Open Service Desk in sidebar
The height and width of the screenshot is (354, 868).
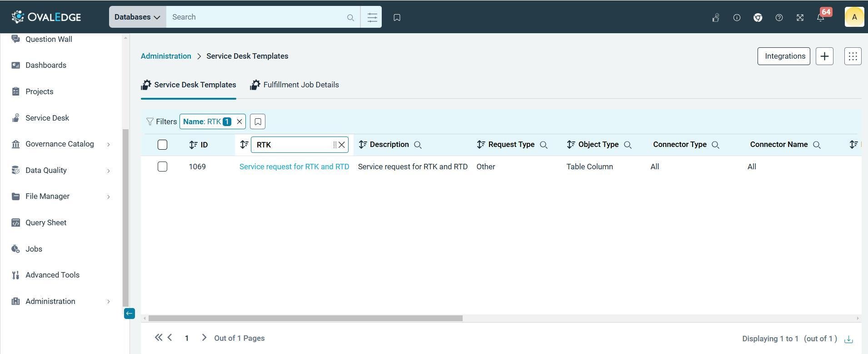[47, 118]
